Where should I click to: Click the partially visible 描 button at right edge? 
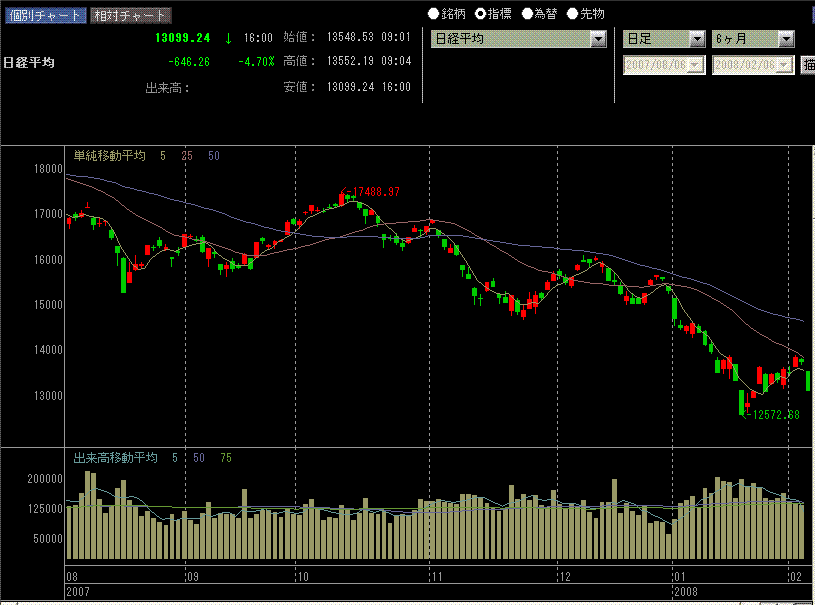(x=808, y=64)
